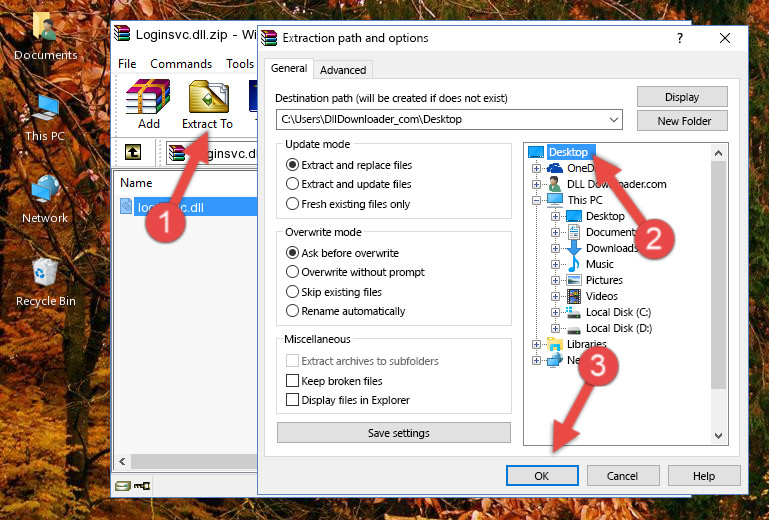Select Overwrite without prompt radio button

[293, 272]
